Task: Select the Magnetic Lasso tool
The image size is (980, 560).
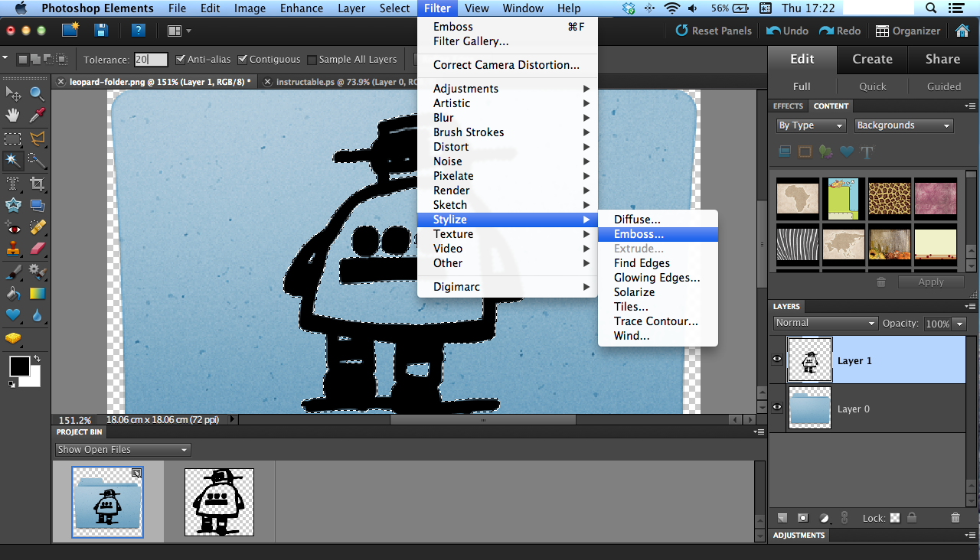Action: tap(37, 138)
